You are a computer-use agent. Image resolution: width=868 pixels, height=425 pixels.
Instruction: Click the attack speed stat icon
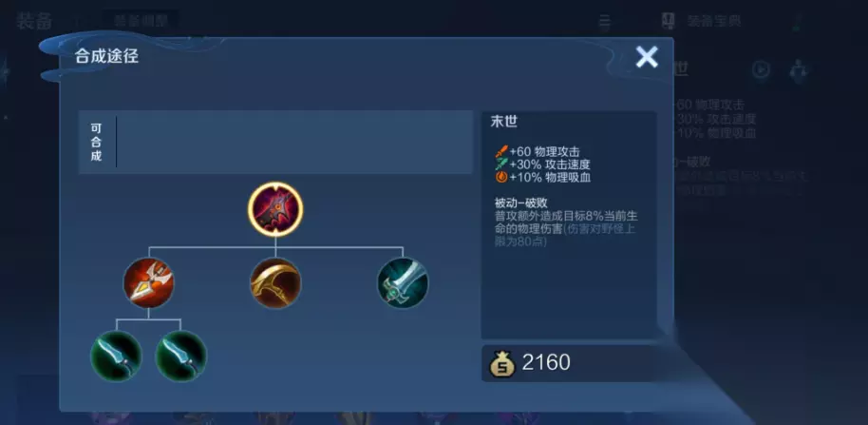pyautogui.click(x=501, y=164)
